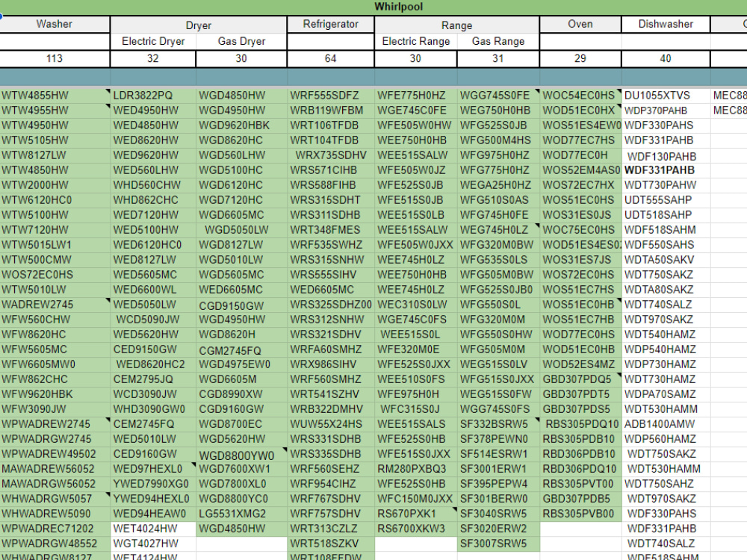Click the Oven count cell 29
This screenshot has width=747, height=560.
click(x=580, y=58)
